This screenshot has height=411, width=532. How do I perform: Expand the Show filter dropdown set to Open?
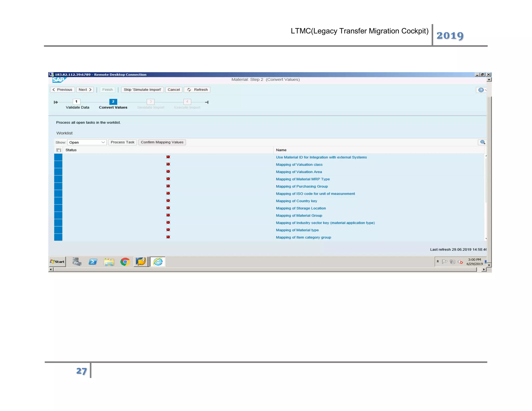[x=103, y=142]
